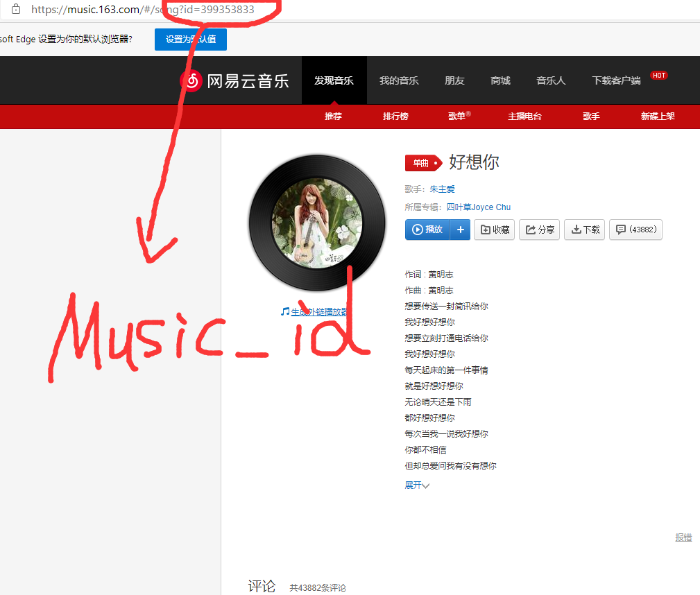Click the browser address bar URL

point(143,10)
